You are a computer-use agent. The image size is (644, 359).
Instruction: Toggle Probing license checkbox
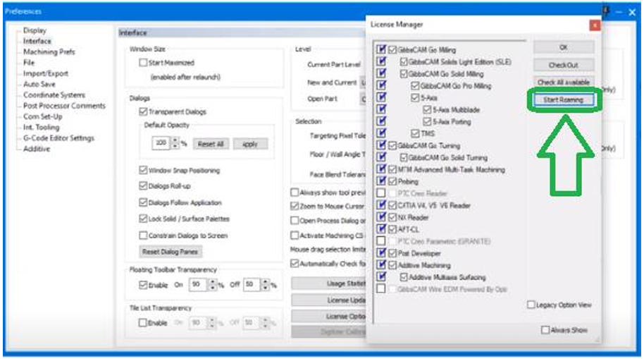pyautogui.click(x=392, y=181)
